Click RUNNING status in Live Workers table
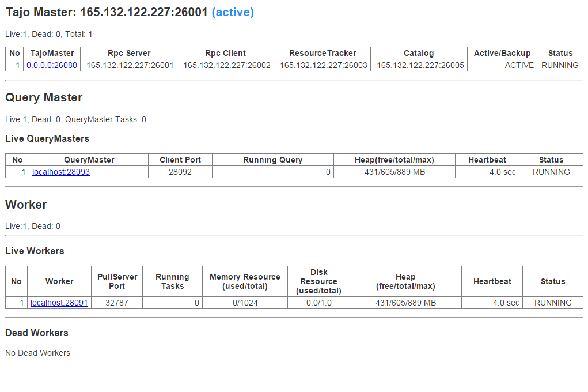 point(553,303)
